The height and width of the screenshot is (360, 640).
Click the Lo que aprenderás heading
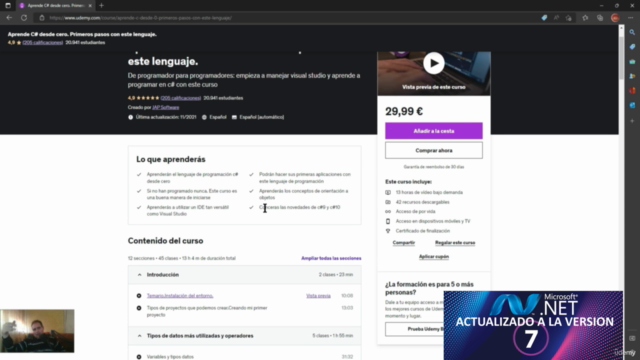171,160
